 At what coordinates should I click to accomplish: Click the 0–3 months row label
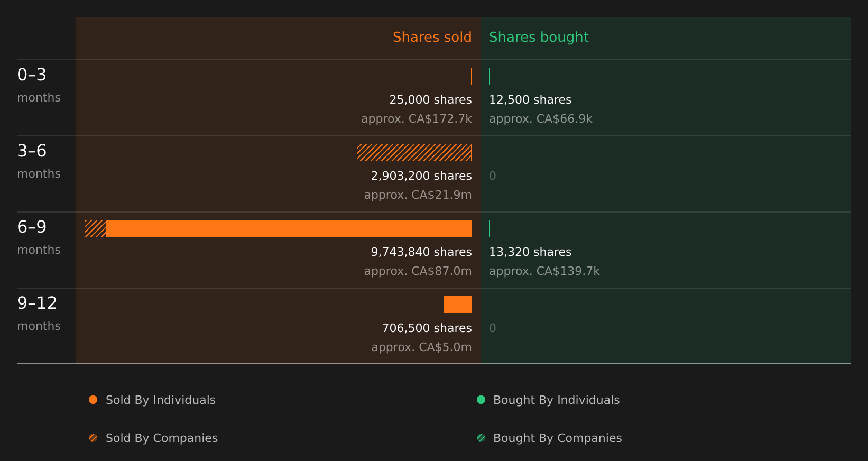point(39,85)
